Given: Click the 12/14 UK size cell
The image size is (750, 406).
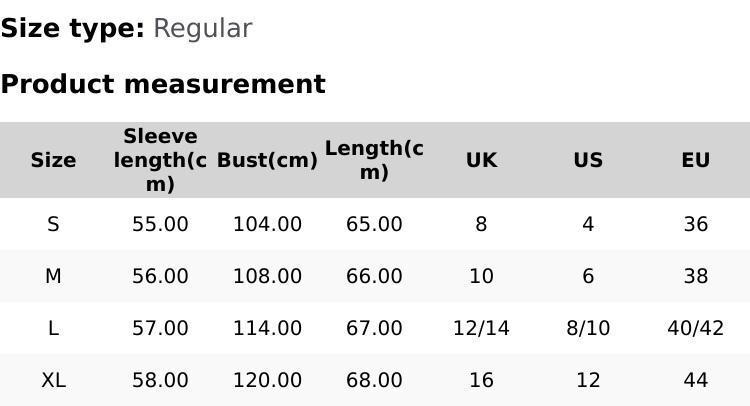Looking at the screenshot, I should (481, 328).
